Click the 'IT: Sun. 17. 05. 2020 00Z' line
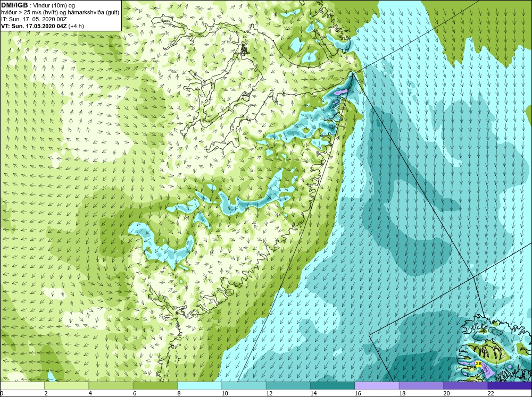532x397 pixels. (x=34, y=19)
